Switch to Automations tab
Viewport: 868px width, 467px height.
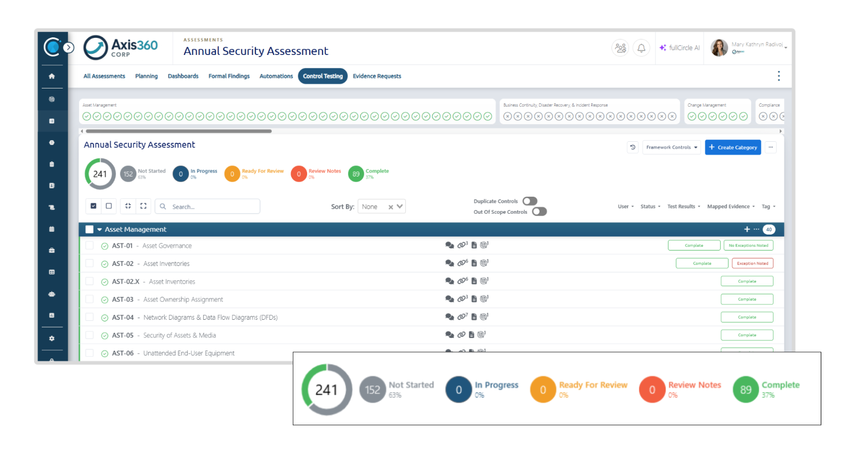(x=276, y=76)
